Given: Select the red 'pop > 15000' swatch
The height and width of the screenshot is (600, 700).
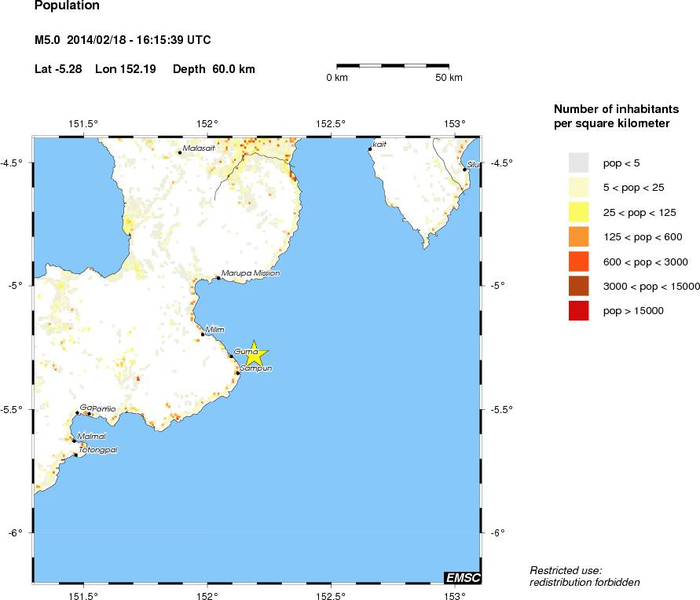Looking at the screenshot, I should click(578, 311).
